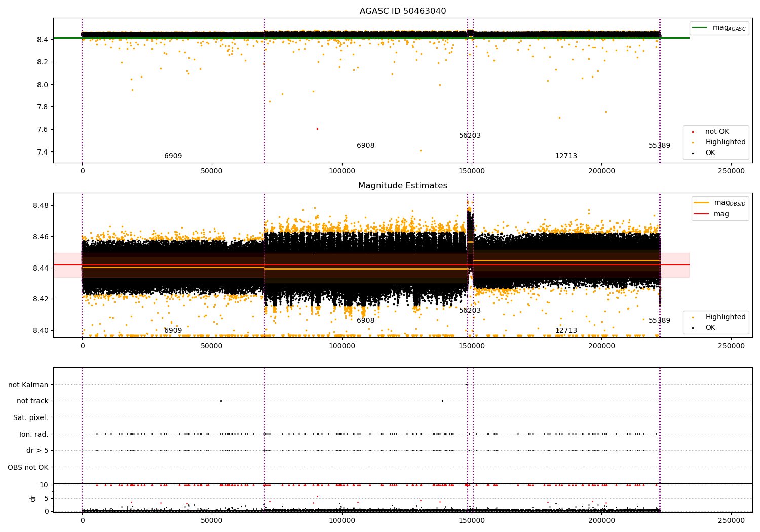Click the 8.2 y-axis tick in top plot

click(43, 62)
